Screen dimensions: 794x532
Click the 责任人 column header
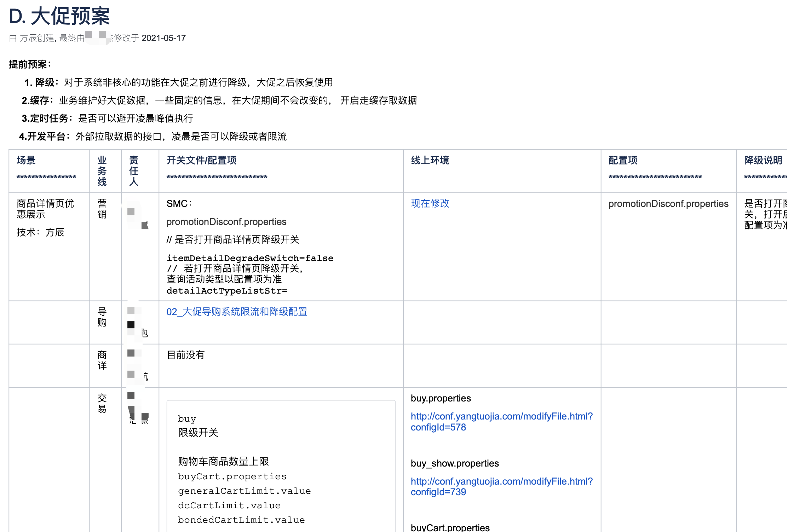click(x=134, y=171)
